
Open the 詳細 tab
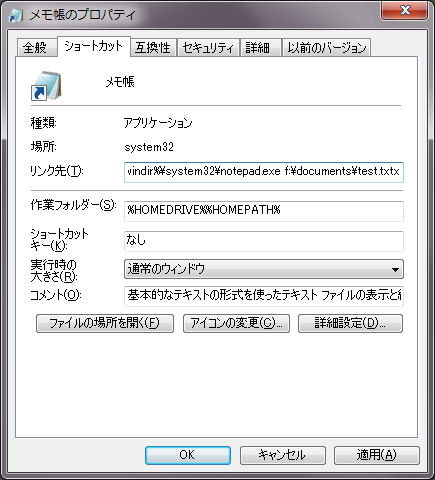[258, 47]
